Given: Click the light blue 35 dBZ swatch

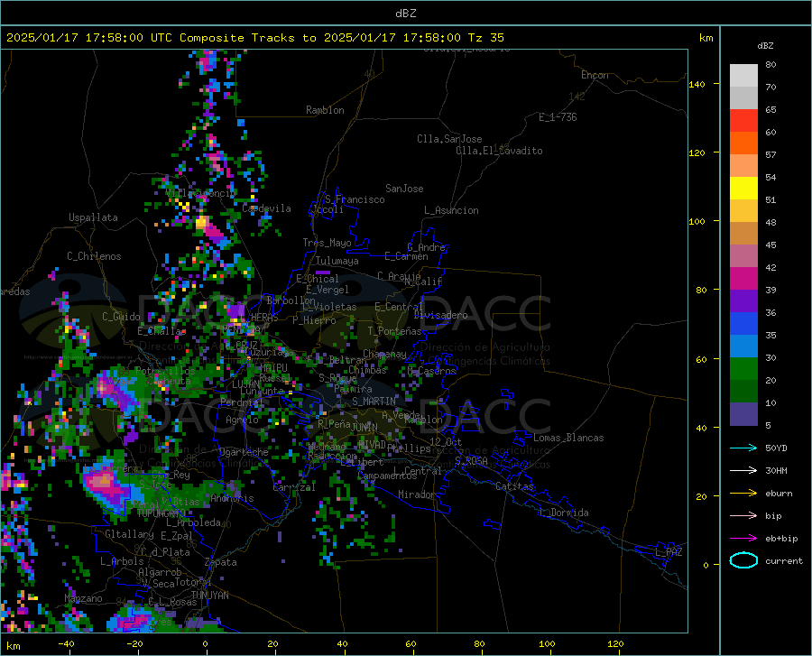Looking at the screenshot, I should pos(743,346).
